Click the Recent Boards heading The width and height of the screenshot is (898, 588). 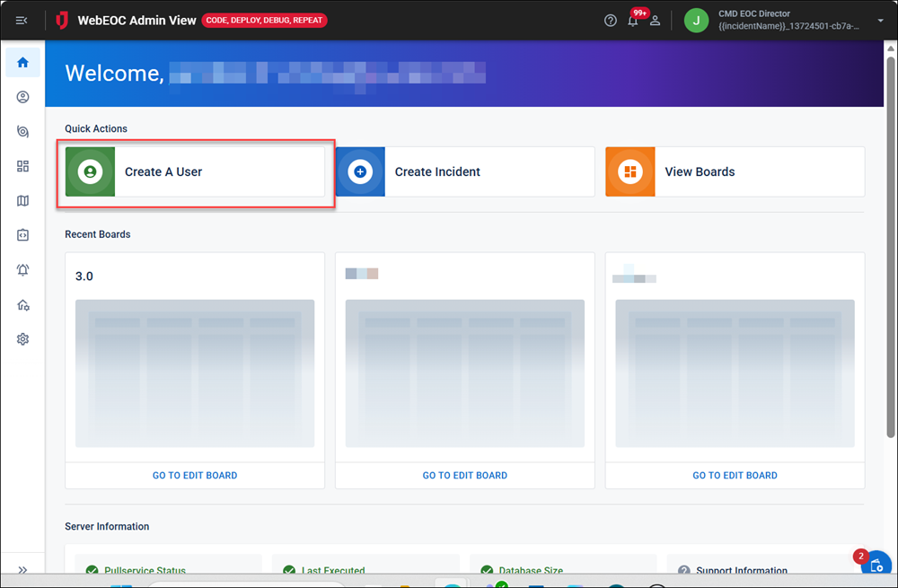point(97,234)
